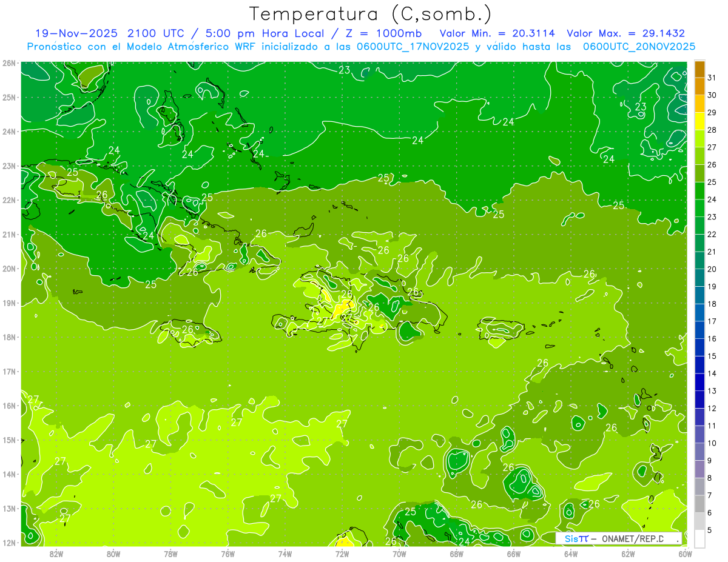The width and height of the screenshot is (728, 562).
Task: Click the color scale label '12'
Action: 712,408
